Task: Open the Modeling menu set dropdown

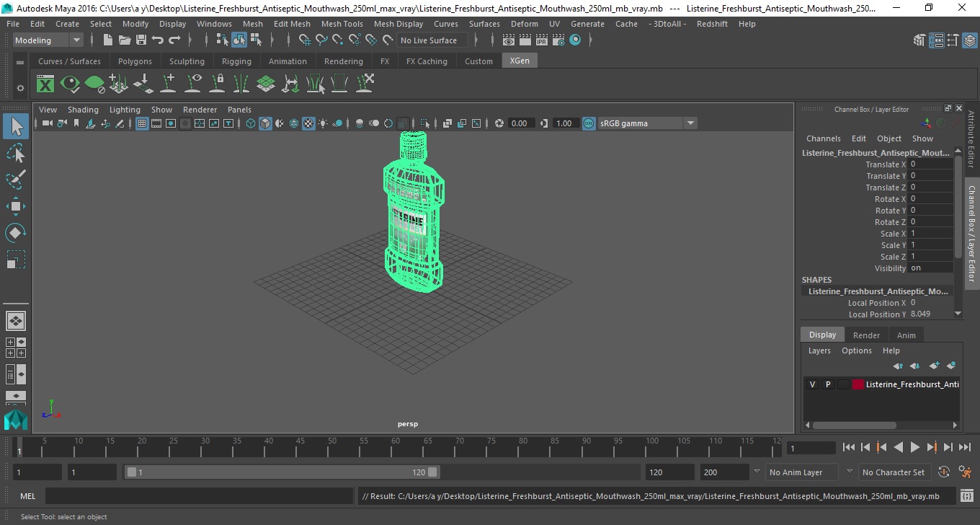Action: pyautogui.click(x=48, y=40)
